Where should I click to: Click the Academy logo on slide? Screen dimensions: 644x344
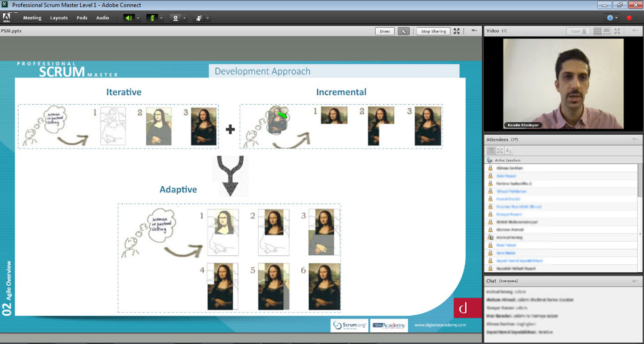389,325
